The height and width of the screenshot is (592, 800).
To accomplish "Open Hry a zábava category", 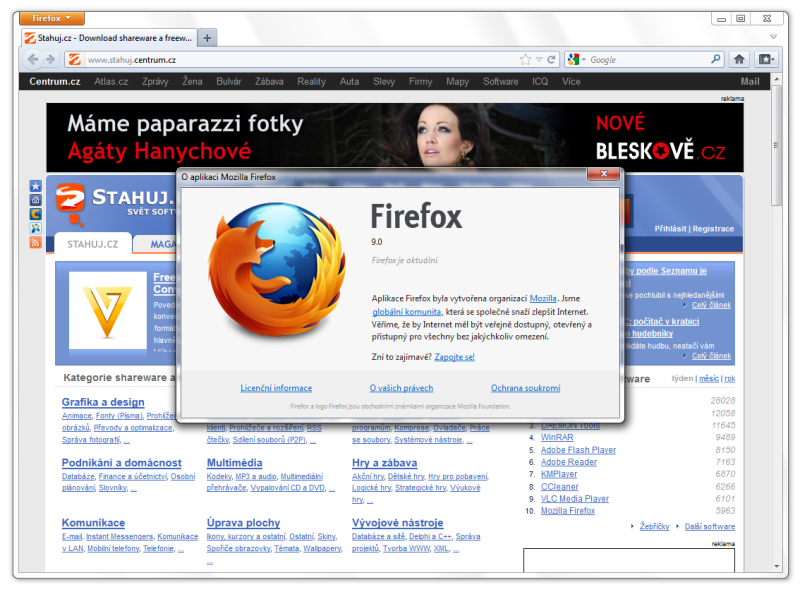I will point(384,463).
